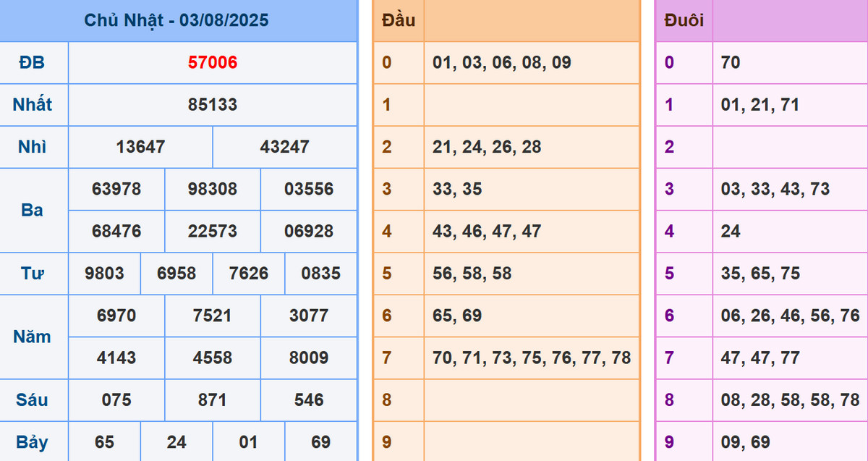This screenshot has height=461, width=868.
Task: Click the Tư row label
Action: click(x=33, y=274)
